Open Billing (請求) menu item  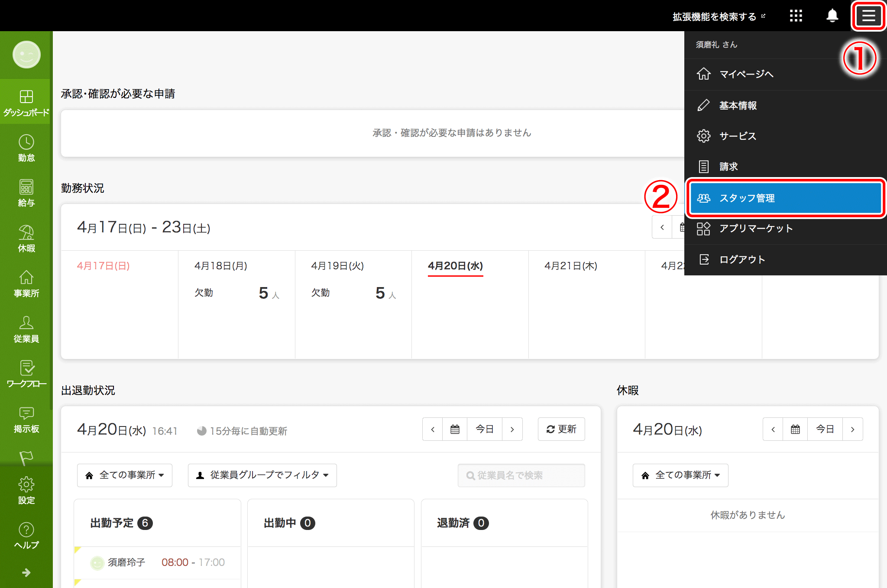tap(785, 166)
